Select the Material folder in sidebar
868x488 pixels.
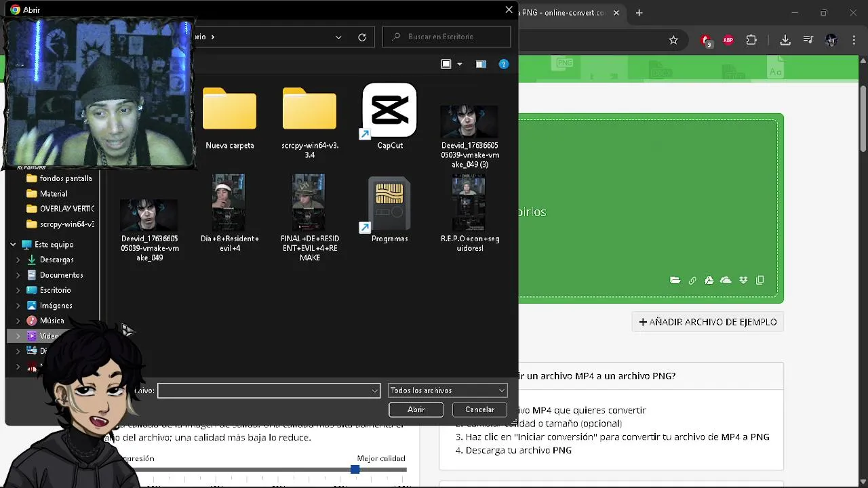tap(47, 194)
